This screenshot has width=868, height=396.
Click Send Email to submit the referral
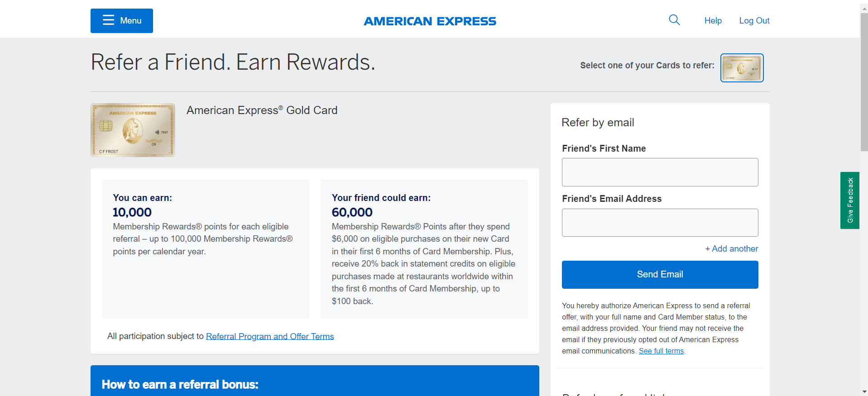659,274
